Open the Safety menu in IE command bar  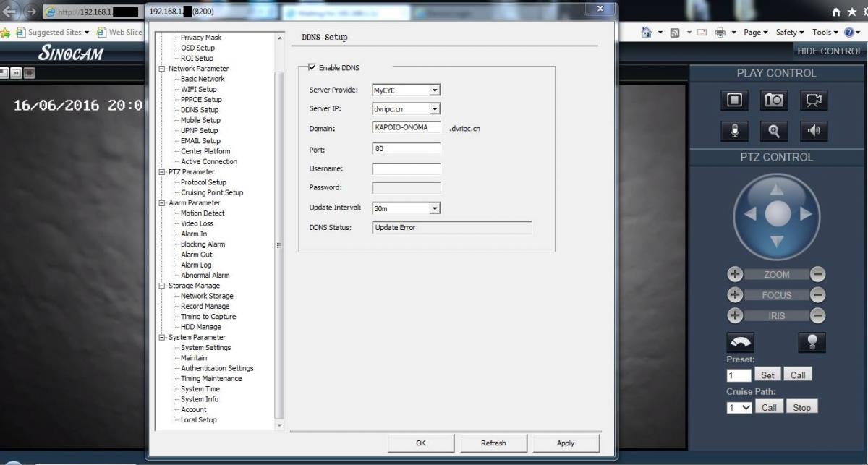tap(790, 33)
